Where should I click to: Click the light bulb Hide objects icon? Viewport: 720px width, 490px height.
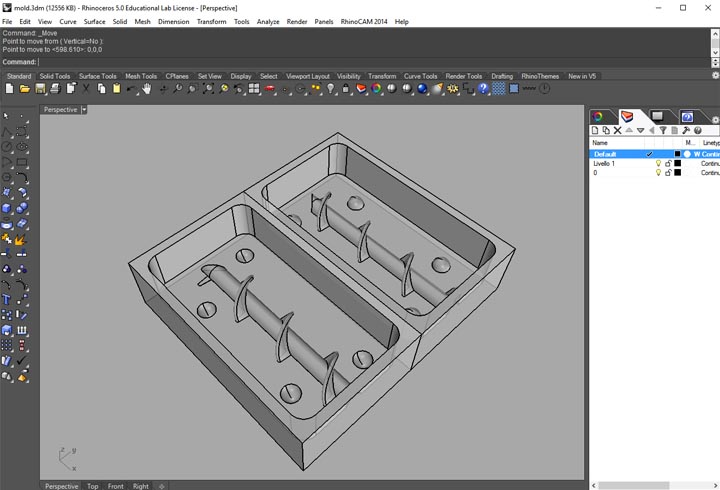pos(331,89)
